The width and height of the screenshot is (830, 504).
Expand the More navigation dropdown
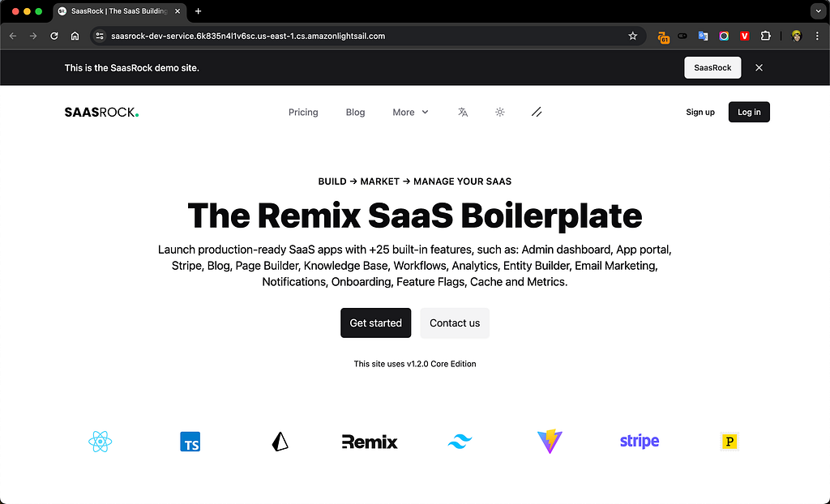click(410, 113)
